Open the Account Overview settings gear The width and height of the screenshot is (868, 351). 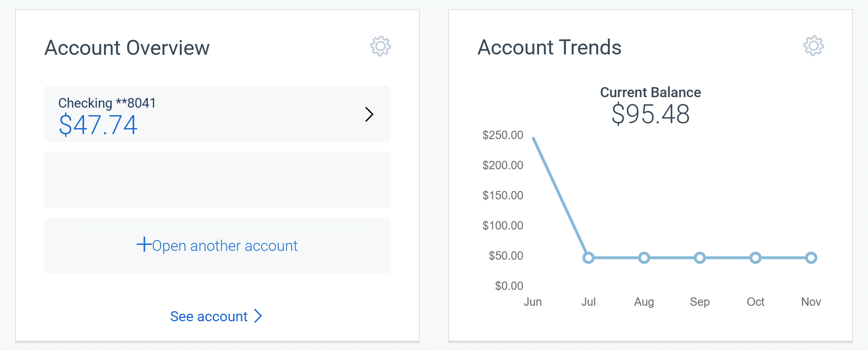point(380,47)
